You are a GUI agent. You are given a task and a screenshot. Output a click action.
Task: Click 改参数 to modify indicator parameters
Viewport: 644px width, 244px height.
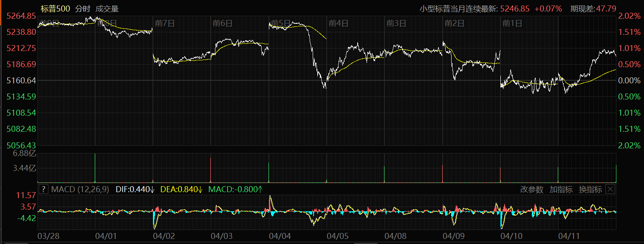click(531, 190)
